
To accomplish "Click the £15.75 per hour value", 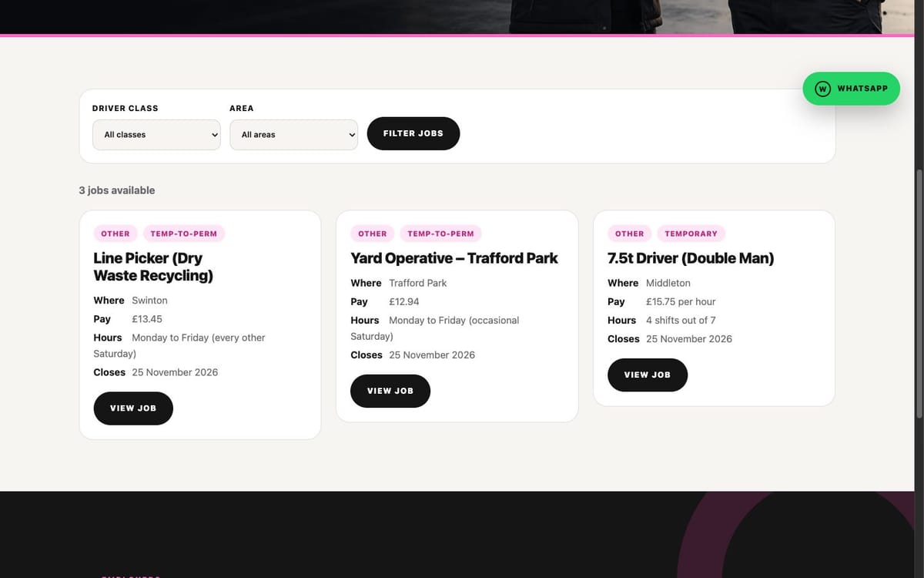I will click(681, 302).
